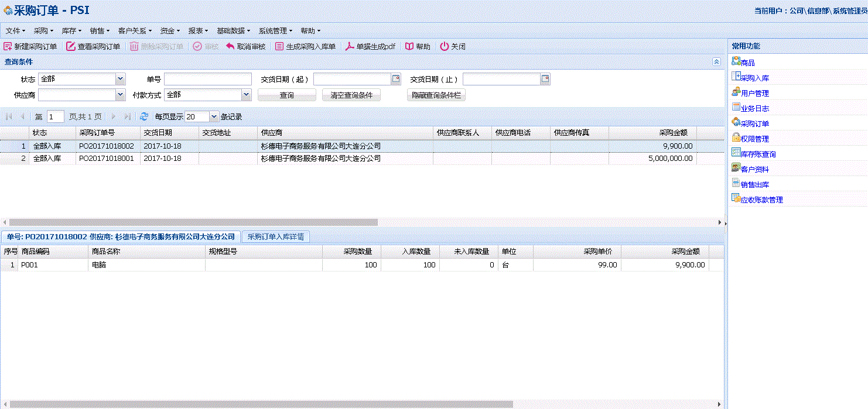Open the 客户关系 menu
This screenshot has width=868, height=409.
point(135,31)
